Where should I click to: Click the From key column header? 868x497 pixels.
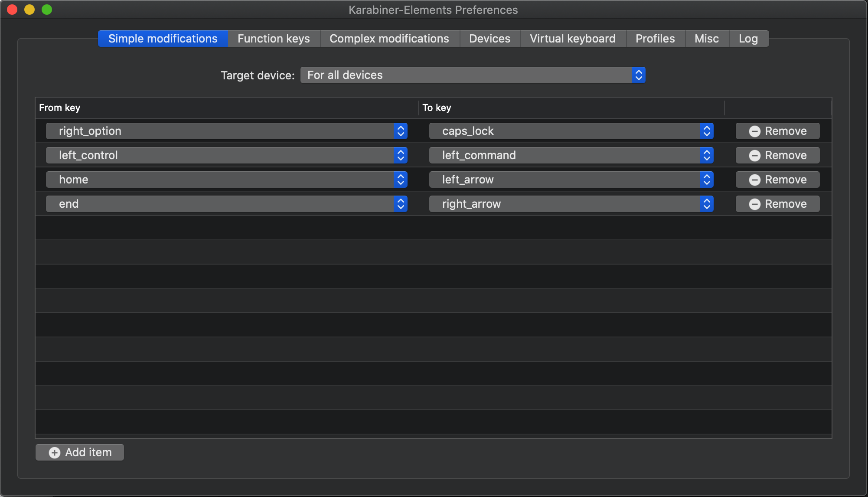(227, 108)
